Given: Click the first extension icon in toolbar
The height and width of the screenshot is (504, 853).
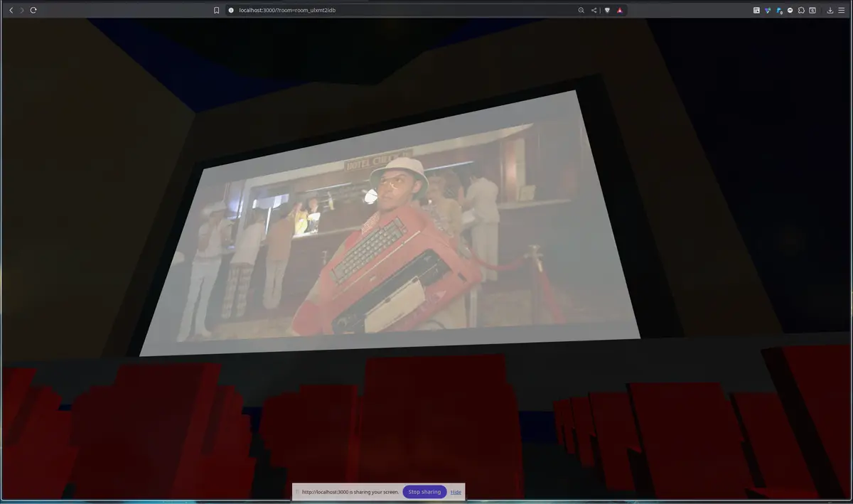Looking at the screenshot, I should (756, 10).
